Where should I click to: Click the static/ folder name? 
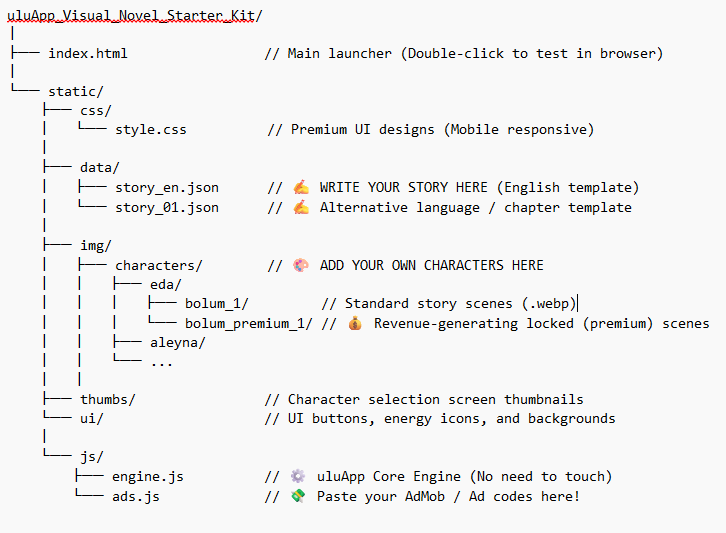(x=75, y=92)
